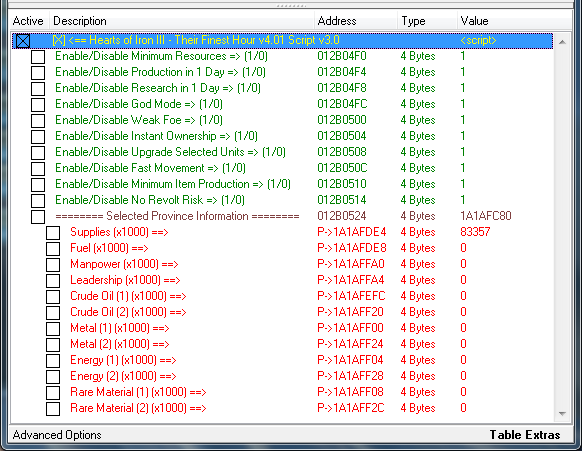582x451 pixels.
Task: Toggle the Metal (2) checkbox
Action: coord(53,344)
